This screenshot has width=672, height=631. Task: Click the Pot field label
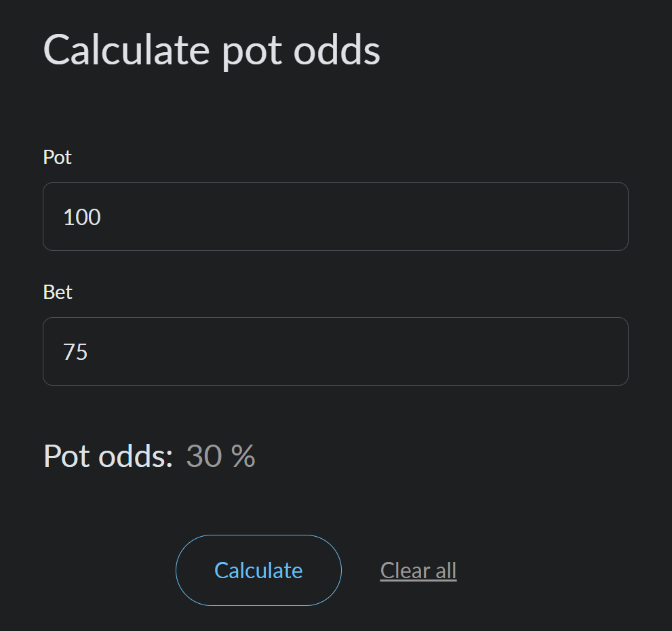click(x=58, y=157)
